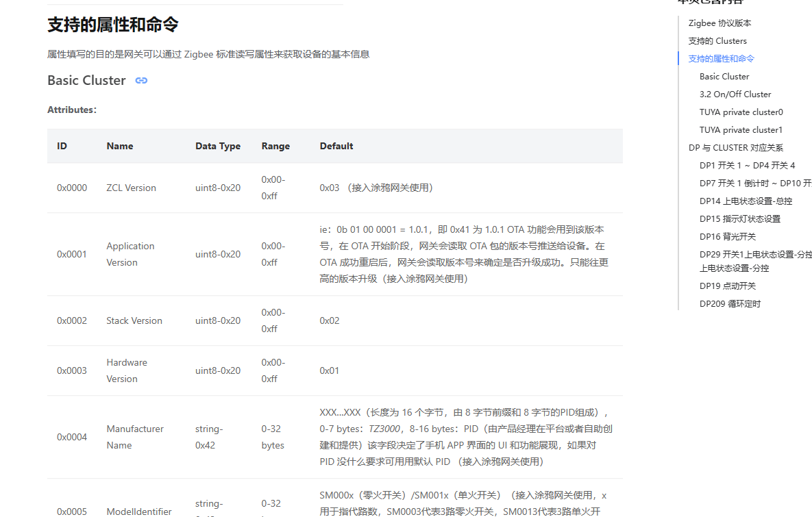The height and width of the screenshot is (517, 812).
Task: Navigate to 'TUYA private cluster0'
Action: click(741, 112)
